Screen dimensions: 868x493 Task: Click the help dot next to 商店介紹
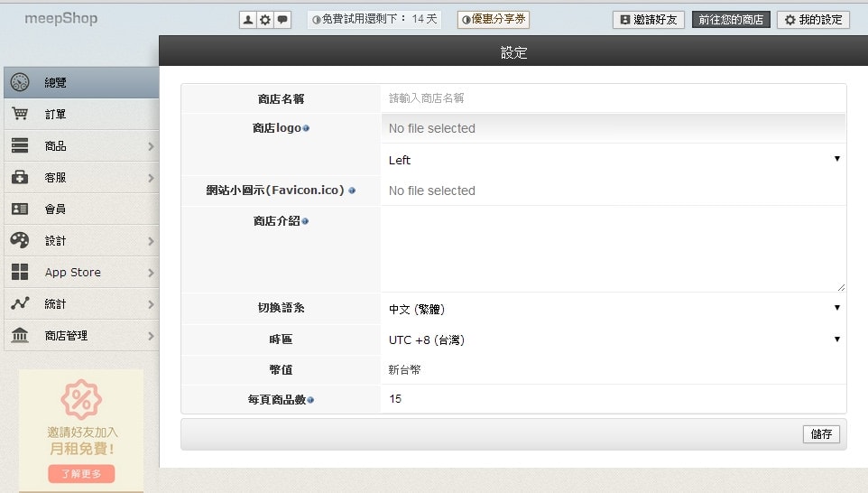pyautogui.click(x=305, y=221)
